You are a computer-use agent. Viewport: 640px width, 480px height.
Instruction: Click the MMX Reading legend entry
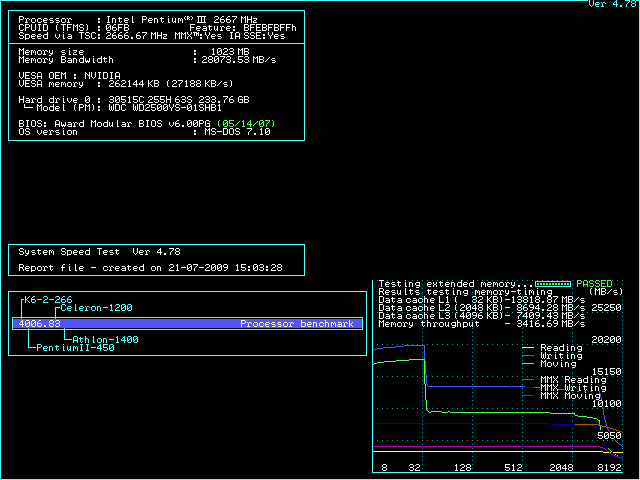pos(572,380)
